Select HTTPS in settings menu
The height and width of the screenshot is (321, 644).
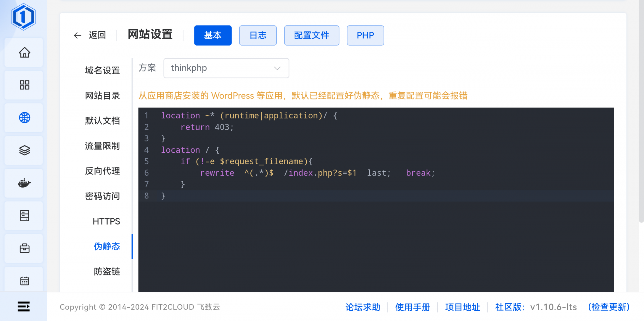tap(106, 221)
